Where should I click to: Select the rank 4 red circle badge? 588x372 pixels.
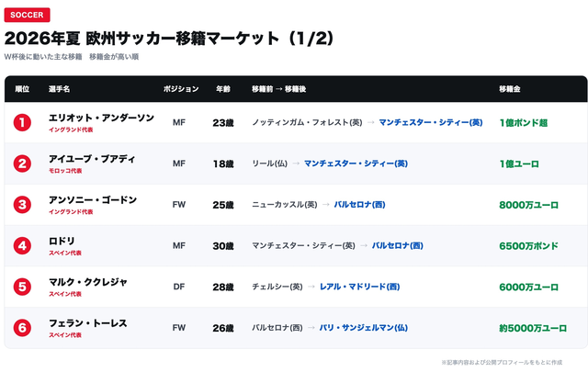click(x=22, y=245)
